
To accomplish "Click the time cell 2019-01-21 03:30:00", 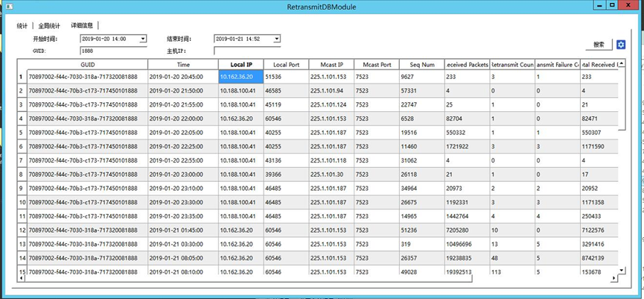I will click(183, 245).
